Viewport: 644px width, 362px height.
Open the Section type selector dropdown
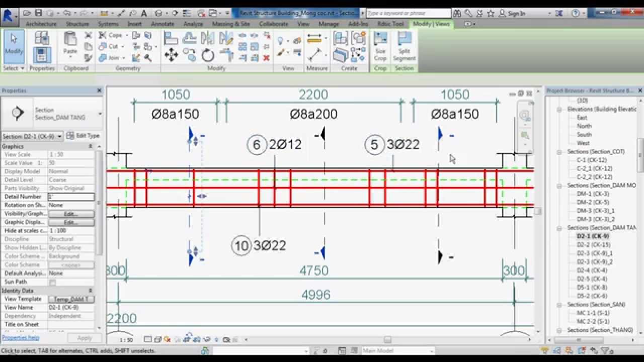coord(100,114)
